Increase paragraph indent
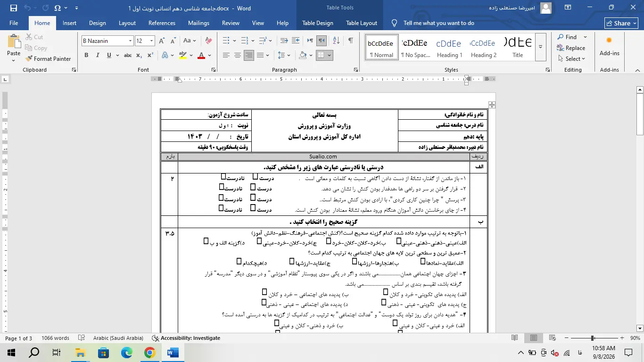The image size is (644, 362). coord(296,41)
